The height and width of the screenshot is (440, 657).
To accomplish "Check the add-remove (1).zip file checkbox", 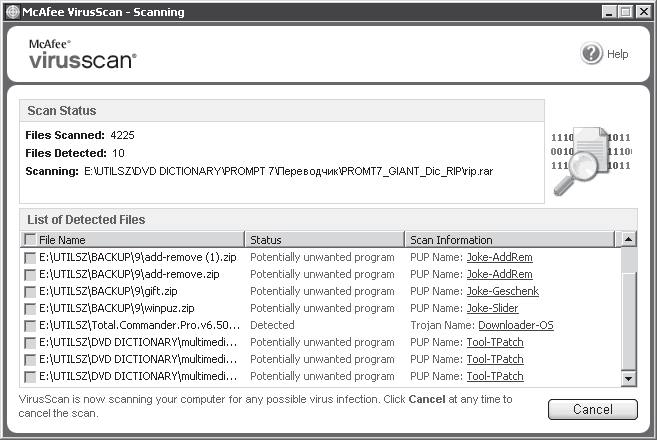I will (29, 258).
